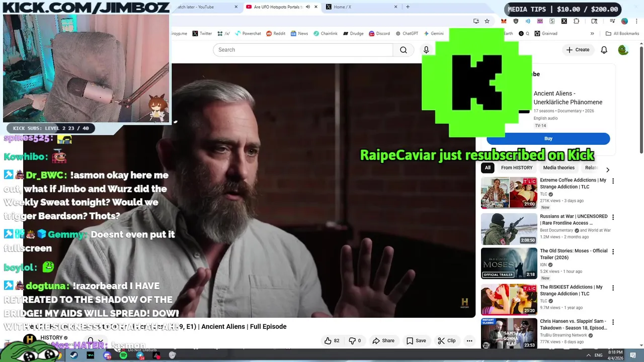Open the Gemini bookmark

point(434,34)
